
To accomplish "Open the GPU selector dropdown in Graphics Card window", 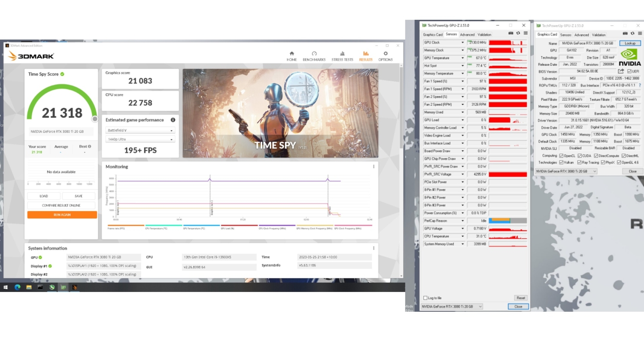I will click(x=566, y=171).
